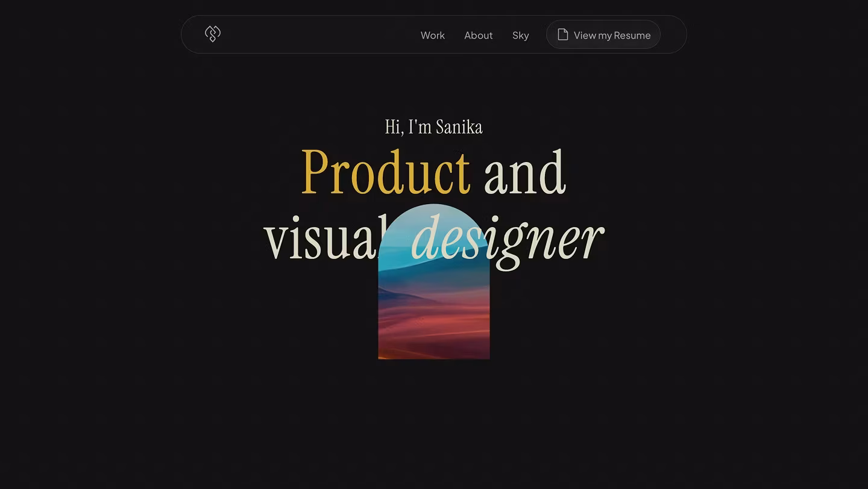Click the name "Sanika" in the greeting
Image resolution: width=868 pixels, height=489 pixels.
(x=459, y=127)
